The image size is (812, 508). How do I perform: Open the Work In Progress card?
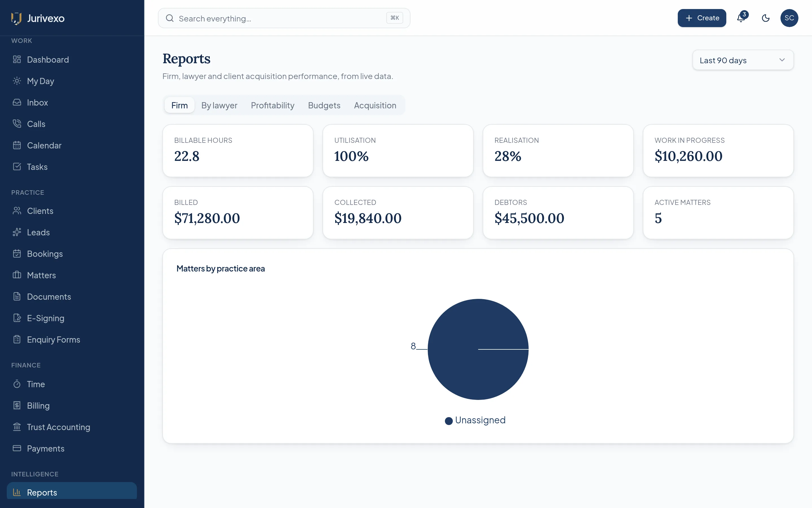point(718,151)
